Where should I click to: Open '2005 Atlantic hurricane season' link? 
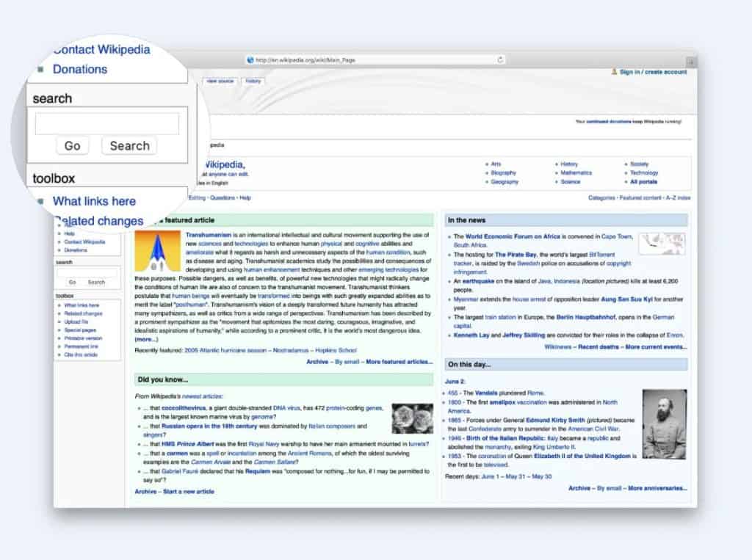225,351
